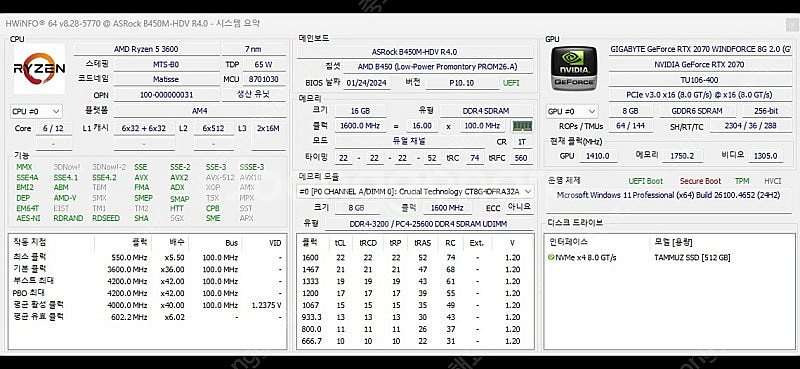Click the ECC value 아니요
Image resolution: width=800 pixels, height=369 pixels.
[x=519, y=207]
